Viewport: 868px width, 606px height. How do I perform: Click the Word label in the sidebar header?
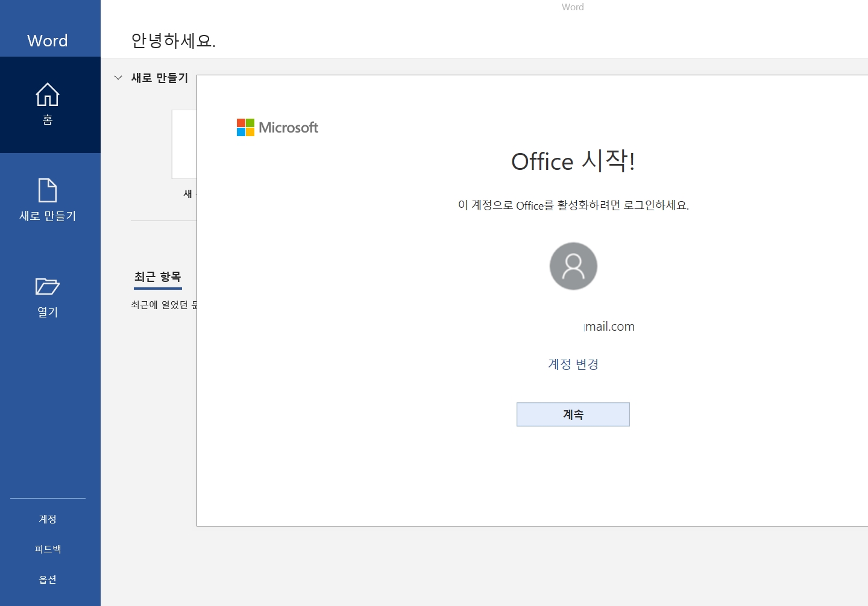pyautogui.click(x=48, y=40)
